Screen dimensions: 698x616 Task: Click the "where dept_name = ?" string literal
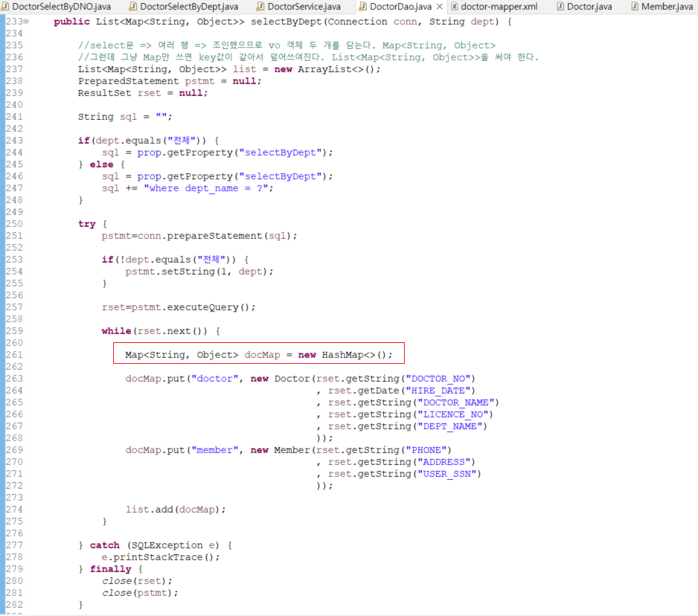coord(205,188)
